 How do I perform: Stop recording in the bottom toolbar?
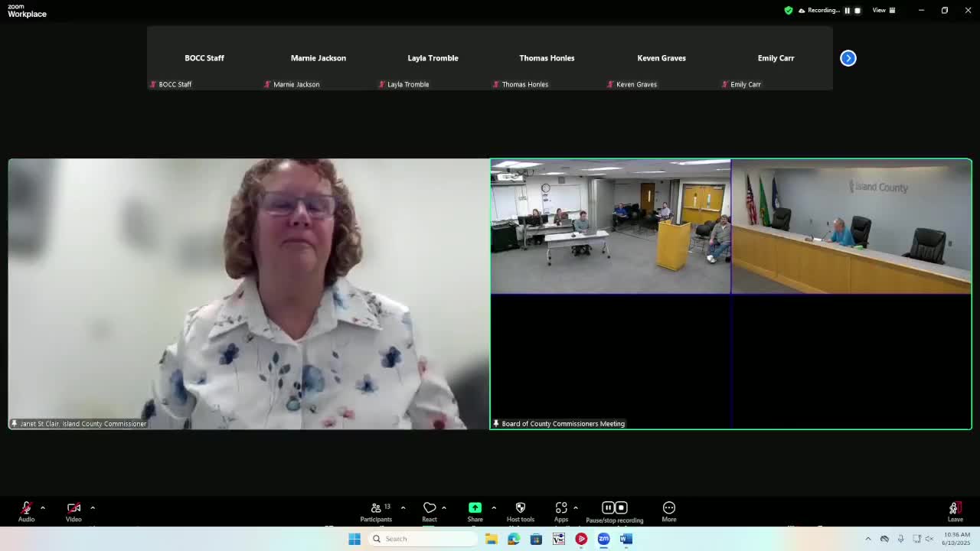pyautogui.click(x=622, y=507)
